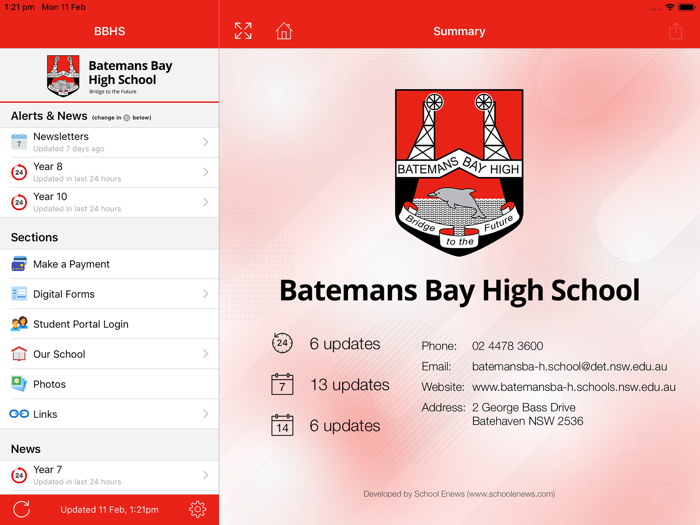This screenshot has width=700, height=525.
Task: Tap the Summary header title
Action: pyautogui.click(x=459, y=31)
